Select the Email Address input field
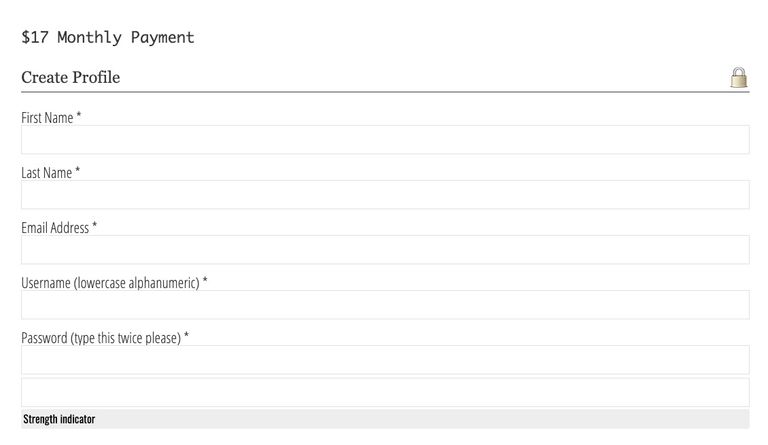The height and width of the screenshot is (445, 768). tap(385, 250)
